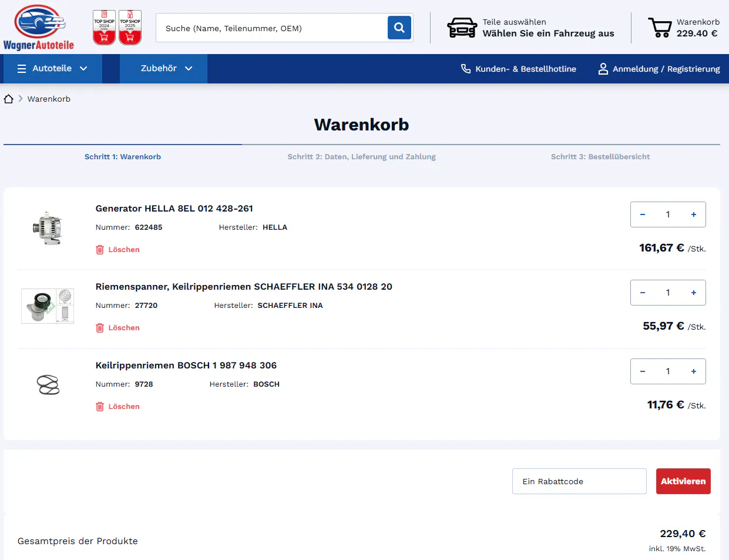Click the magnifier search button
729x560 pixels.
click(399, 28)
